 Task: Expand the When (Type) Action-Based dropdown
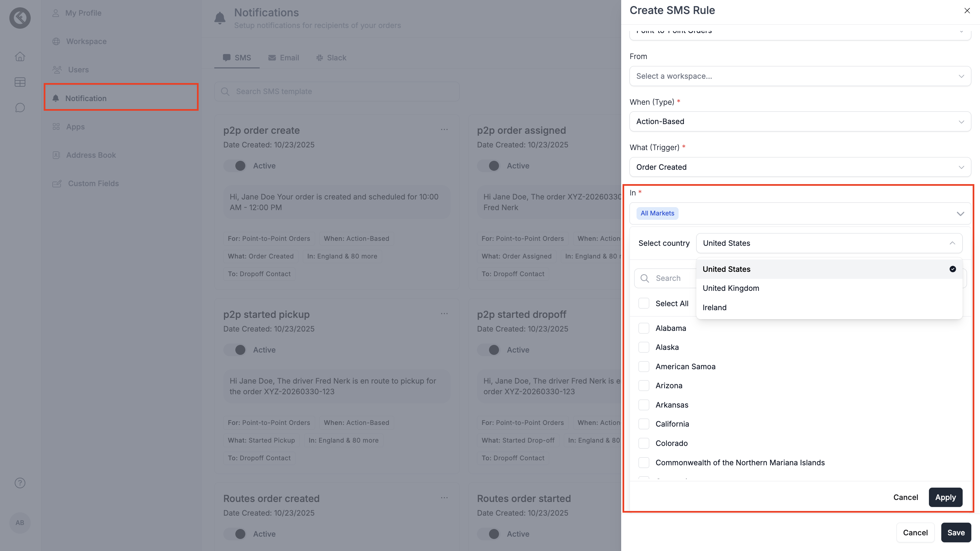pos(800,122)
